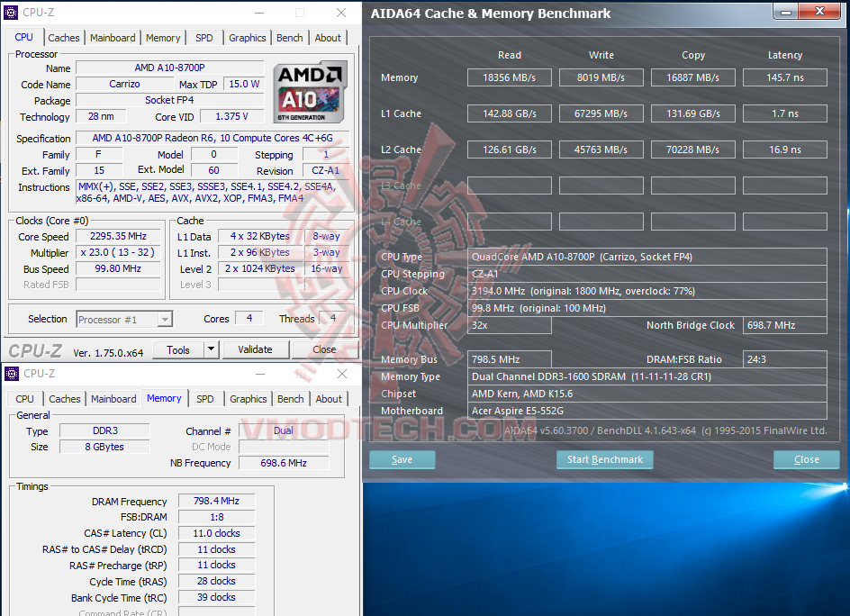Switch to Caches tab in top CPU-Z window
Viewport: 850px width, 616px height.
[x=63, y=38]
